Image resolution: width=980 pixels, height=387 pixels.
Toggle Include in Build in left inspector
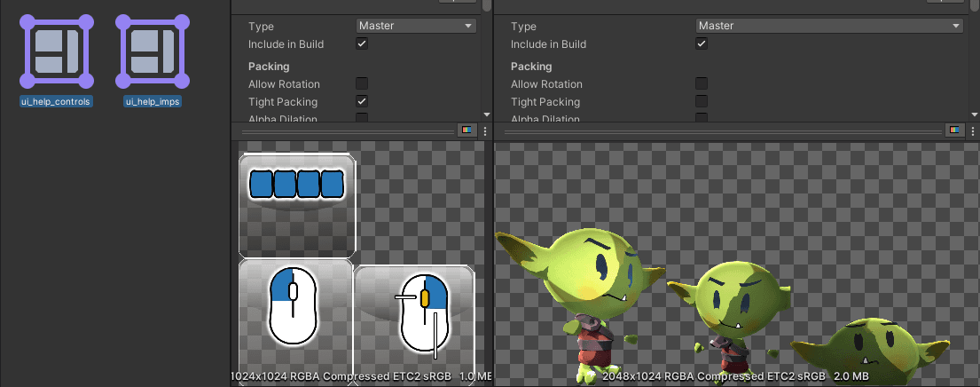tap(361, 43)
